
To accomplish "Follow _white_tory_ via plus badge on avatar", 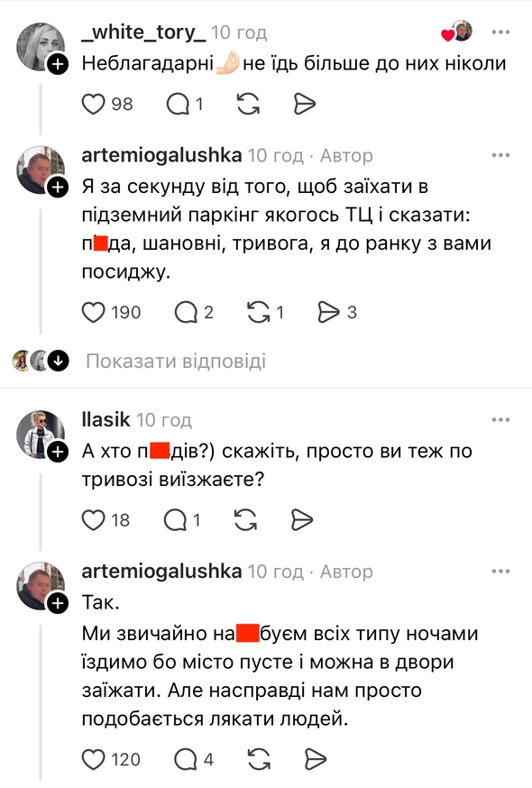I will click(x=58, y=64).
